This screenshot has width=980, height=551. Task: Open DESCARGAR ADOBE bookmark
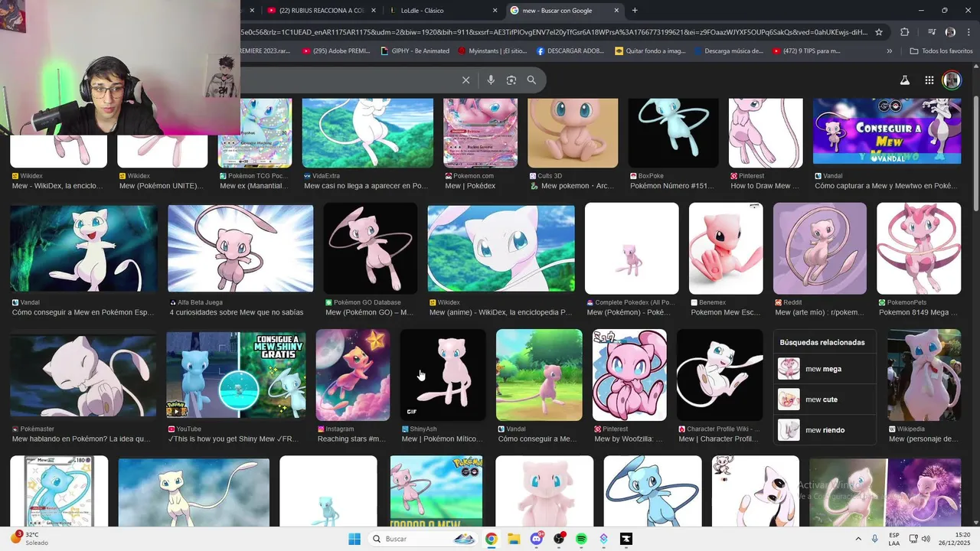(x=571, y=51)
